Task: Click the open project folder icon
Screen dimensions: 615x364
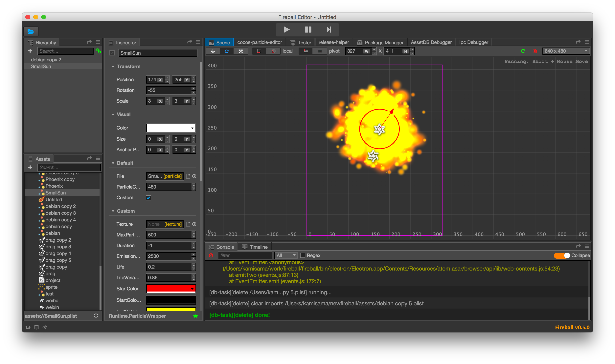Action: (31, 31)
